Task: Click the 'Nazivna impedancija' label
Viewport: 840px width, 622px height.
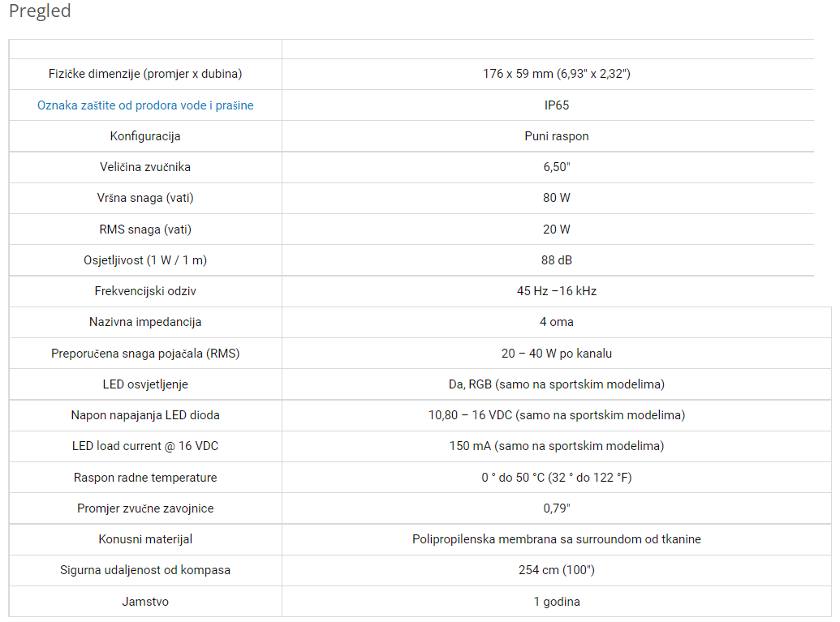Action: click(145, 322)
